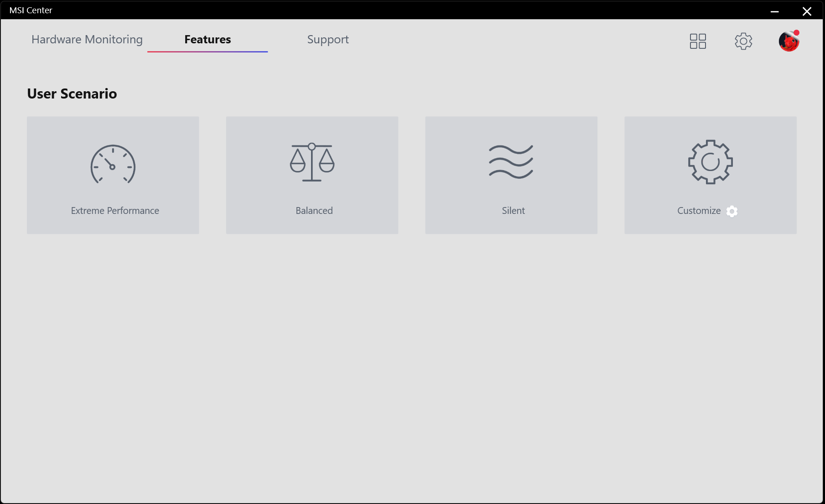Select the Balanced scenario label

314,211
